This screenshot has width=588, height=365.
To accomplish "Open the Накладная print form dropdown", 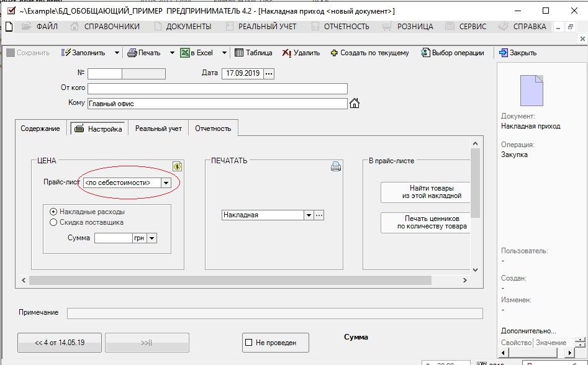I will point(308,215).
